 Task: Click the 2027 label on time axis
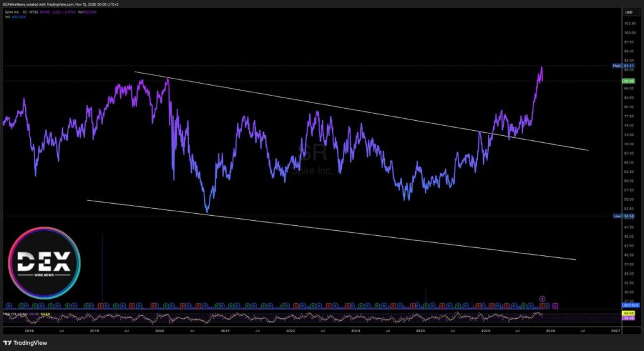click(x=615, y=330)
